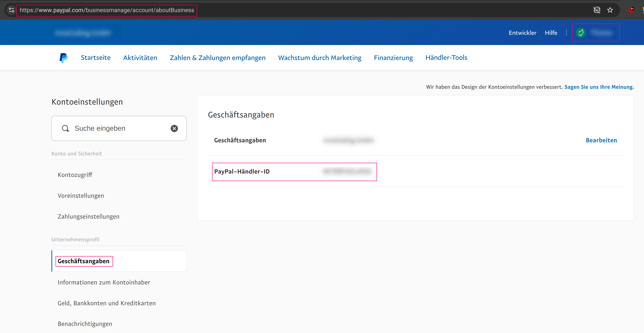Image resolution: width=644 pixels, height=333 pixels.
Task: Select Finanzierung in the navigation
Action: click(393, 58)
